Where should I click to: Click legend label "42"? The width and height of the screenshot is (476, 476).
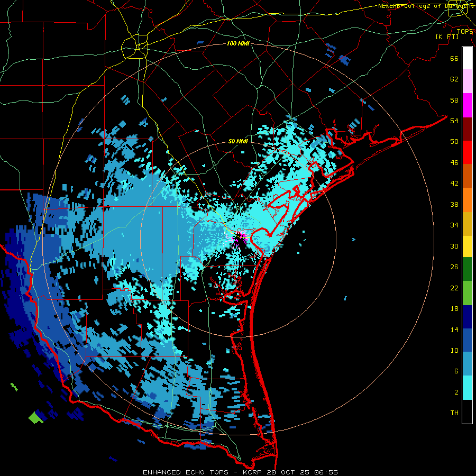[x=454, y=184]
